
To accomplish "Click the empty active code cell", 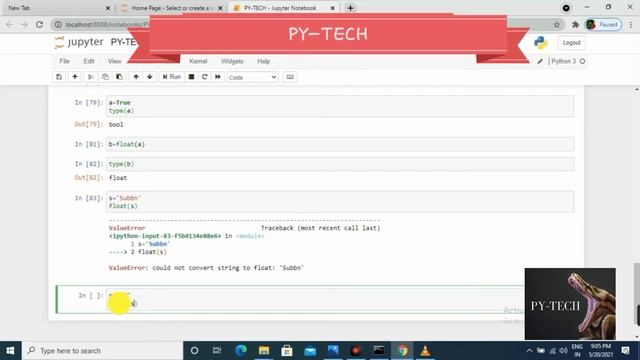I will point(315,299).
